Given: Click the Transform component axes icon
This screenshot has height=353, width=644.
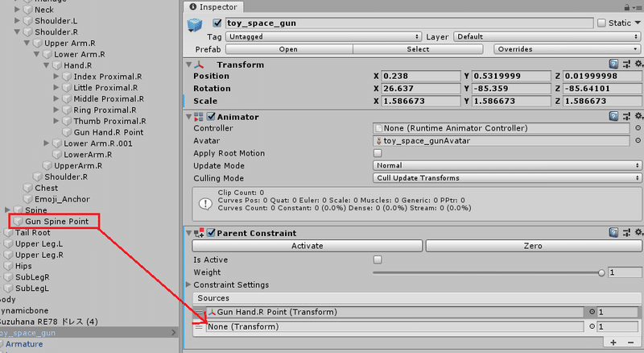Looking at the screenshot, I should click(199, 64).
